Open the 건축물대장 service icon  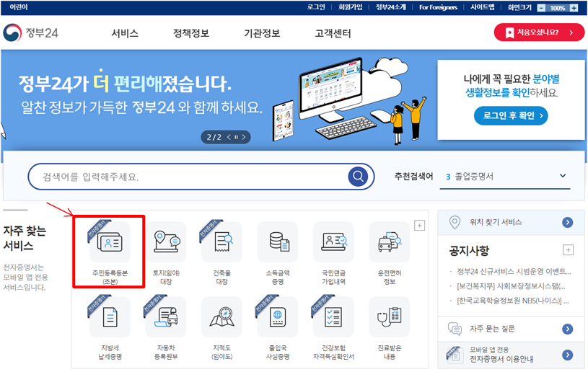tap(221, 242)
